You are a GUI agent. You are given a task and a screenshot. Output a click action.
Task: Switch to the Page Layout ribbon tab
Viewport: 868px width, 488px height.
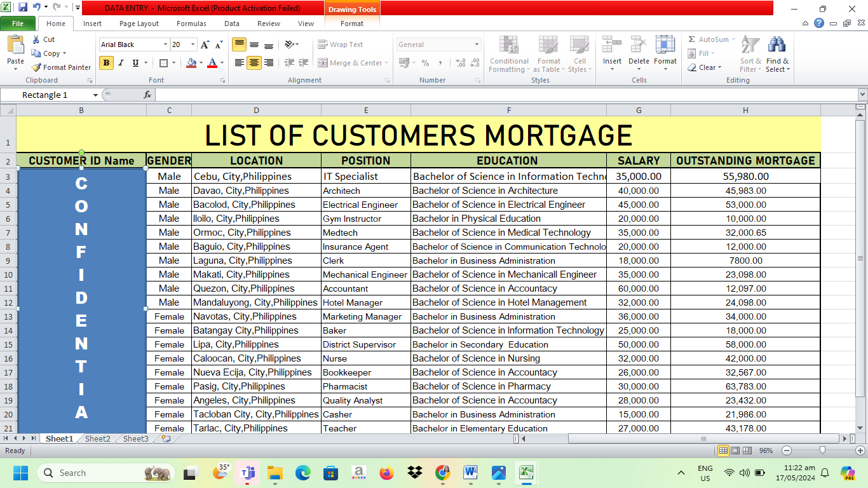139,24
